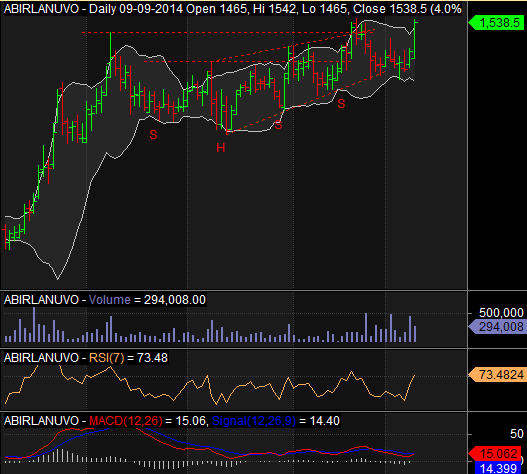Click the RSI(7) indicator label
This screenshot has width=527, height=474.
pos(107,358)
